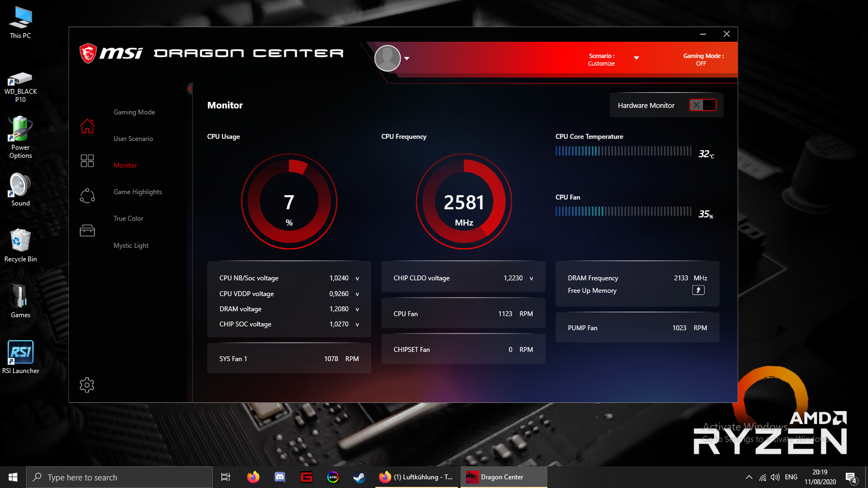Open Dragon Center settings gear
Viewport: 868px width, 488px height.
(x=87, y=385)
